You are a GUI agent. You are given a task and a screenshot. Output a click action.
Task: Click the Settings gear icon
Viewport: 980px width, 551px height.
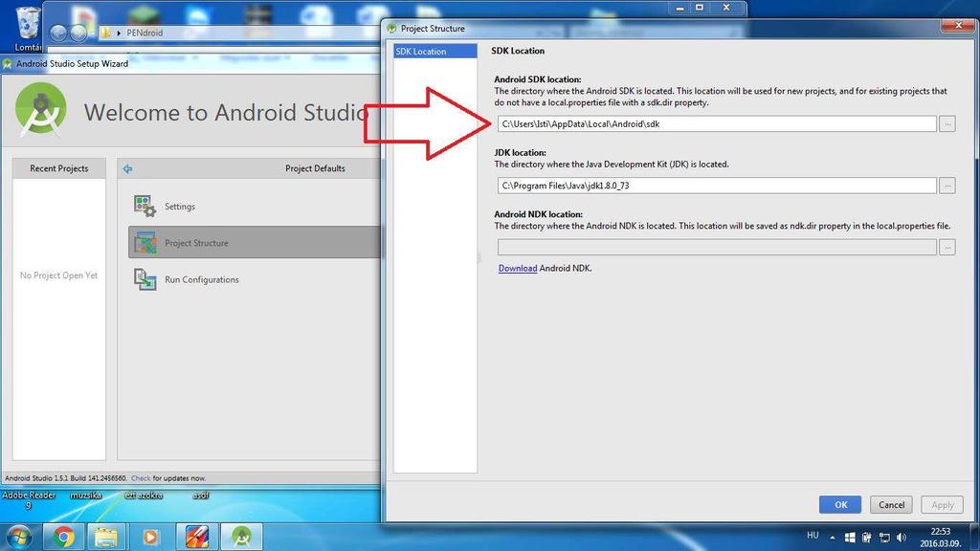coord(145,207)
